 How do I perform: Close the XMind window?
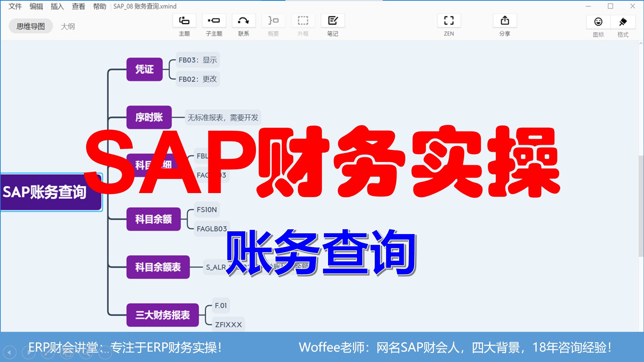tap(633, 6)
